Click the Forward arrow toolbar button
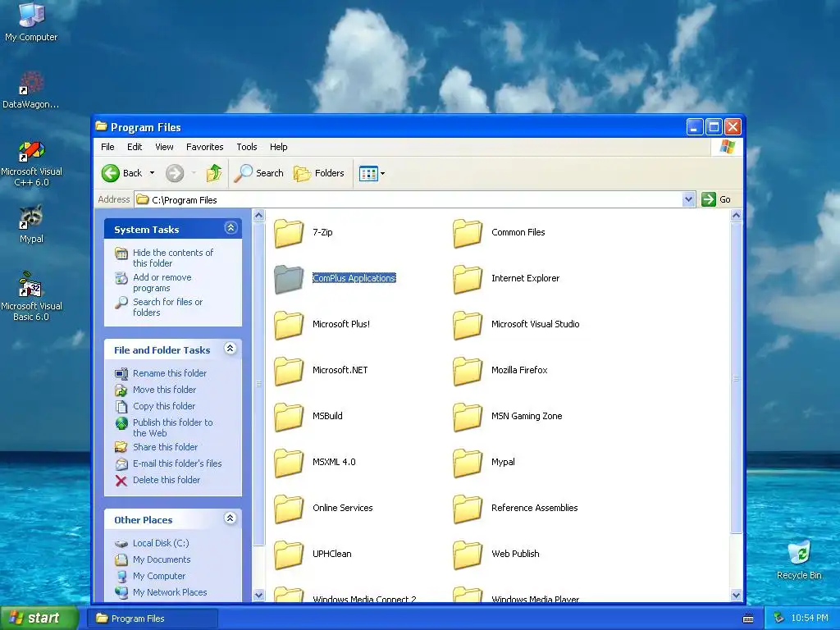 175,173
